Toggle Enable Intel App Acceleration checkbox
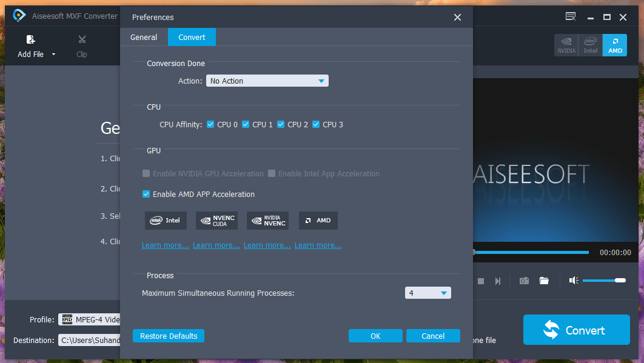Viewport: 644px width, 363px height. coord(272,173)
